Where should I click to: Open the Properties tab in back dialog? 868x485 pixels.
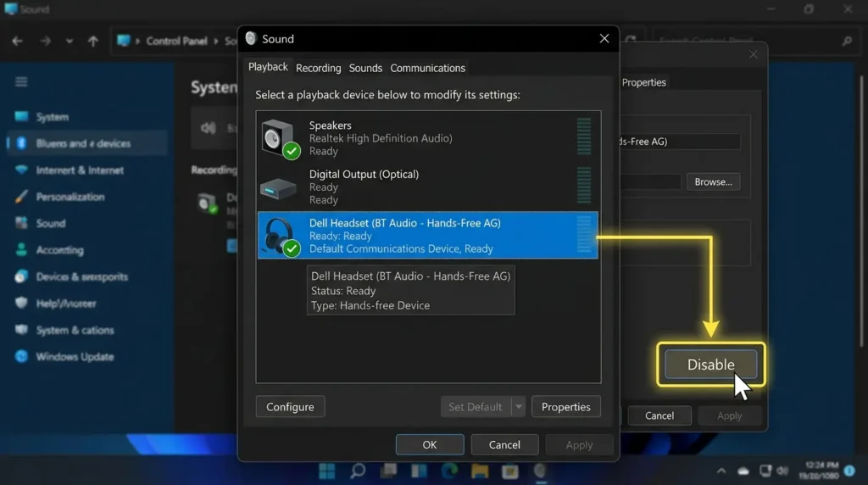click(x=644, y=82)
